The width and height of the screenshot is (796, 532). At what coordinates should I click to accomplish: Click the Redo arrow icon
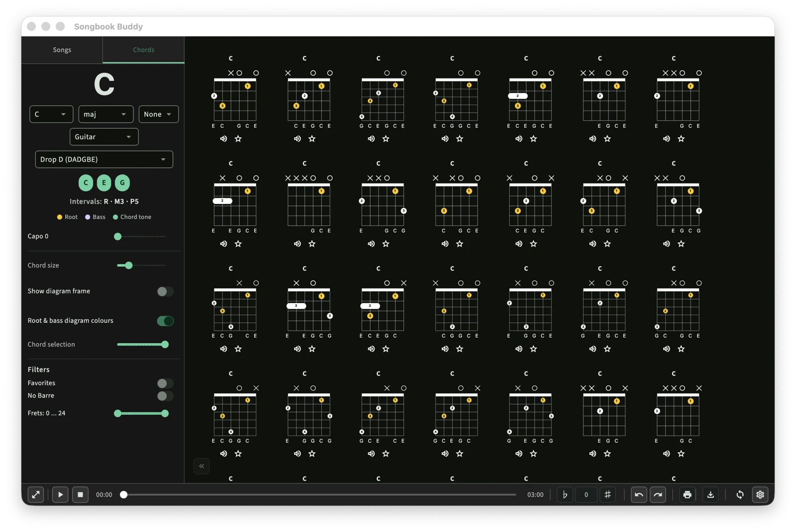click(x=658, y=495)
